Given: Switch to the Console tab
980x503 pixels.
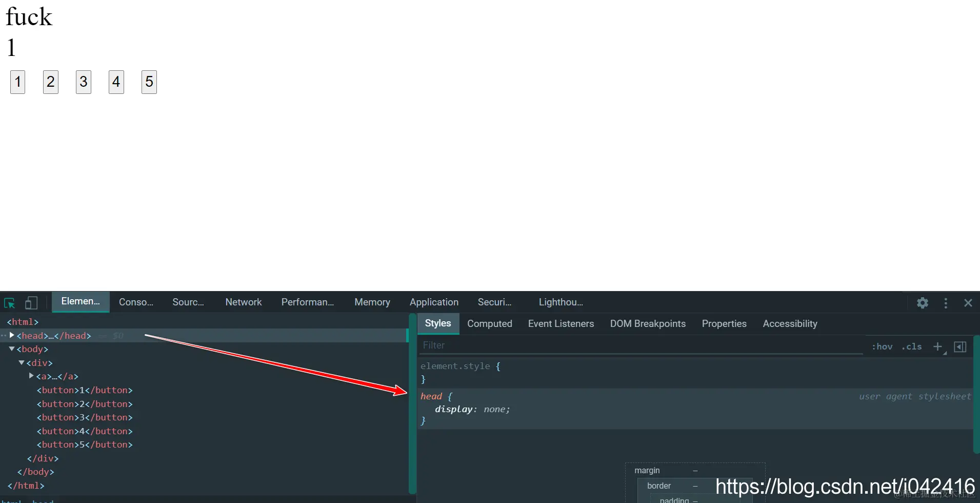Looking at the screenshot, I should click(x=136, y=302).
